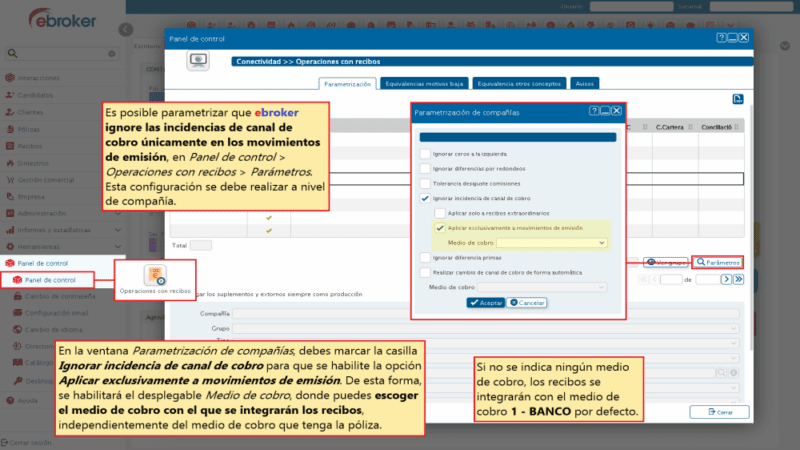Switch to Equivalencias motivos baja tab

pyautogui.click(x=424, y=84)
